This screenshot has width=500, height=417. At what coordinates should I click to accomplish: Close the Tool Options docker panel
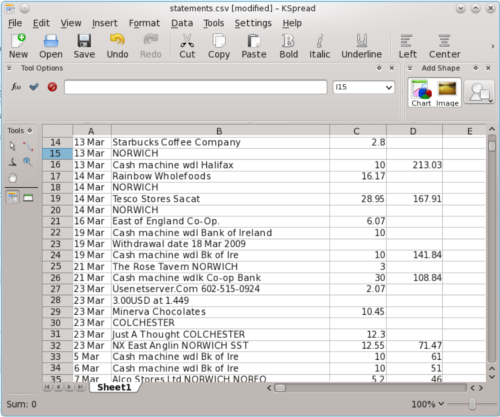[392, 68]
